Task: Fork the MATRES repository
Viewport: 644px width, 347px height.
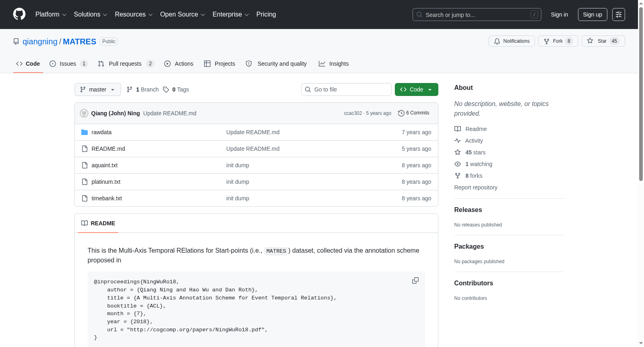Action: coord(558,41)
